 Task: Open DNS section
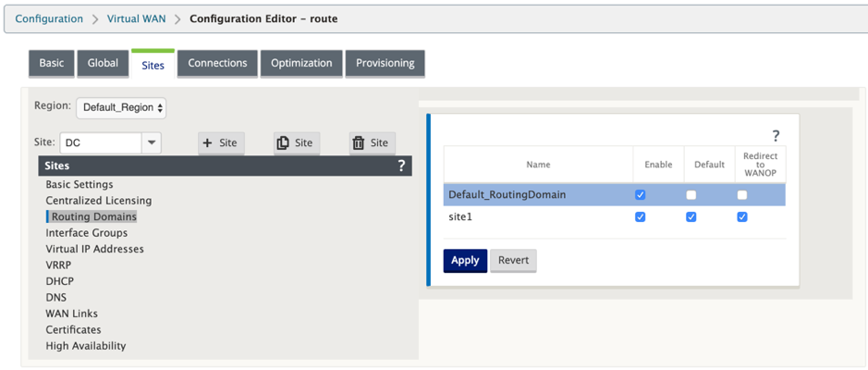pos(55,298)
